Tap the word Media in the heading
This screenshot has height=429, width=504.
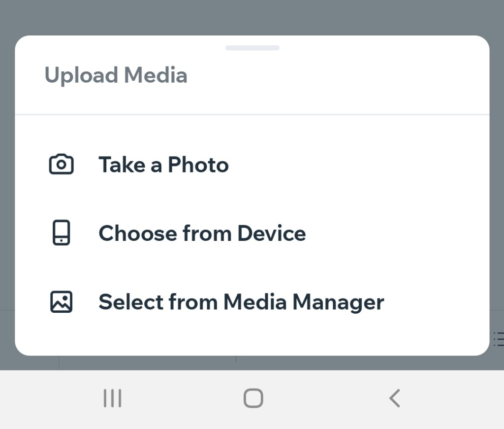(x=156, y=75)
